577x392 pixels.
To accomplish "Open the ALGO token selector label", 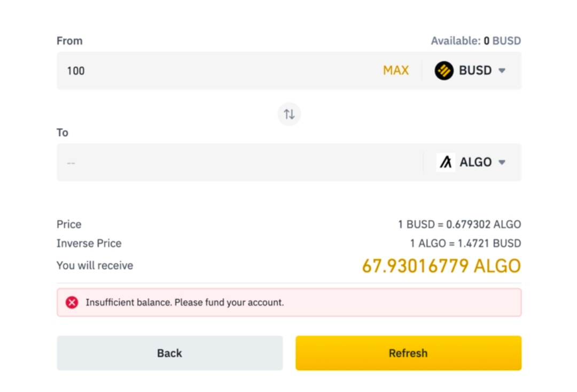I will [475, 162].
